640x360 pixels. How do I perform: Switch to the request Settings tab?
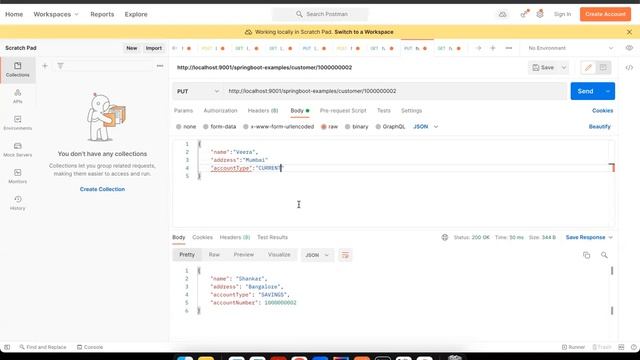(411, 111)
